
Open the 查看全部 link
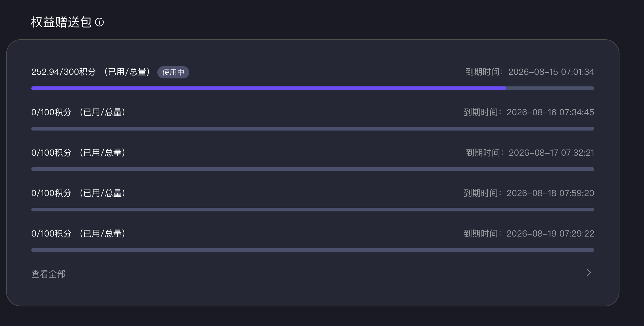click(x=48, y=274)
